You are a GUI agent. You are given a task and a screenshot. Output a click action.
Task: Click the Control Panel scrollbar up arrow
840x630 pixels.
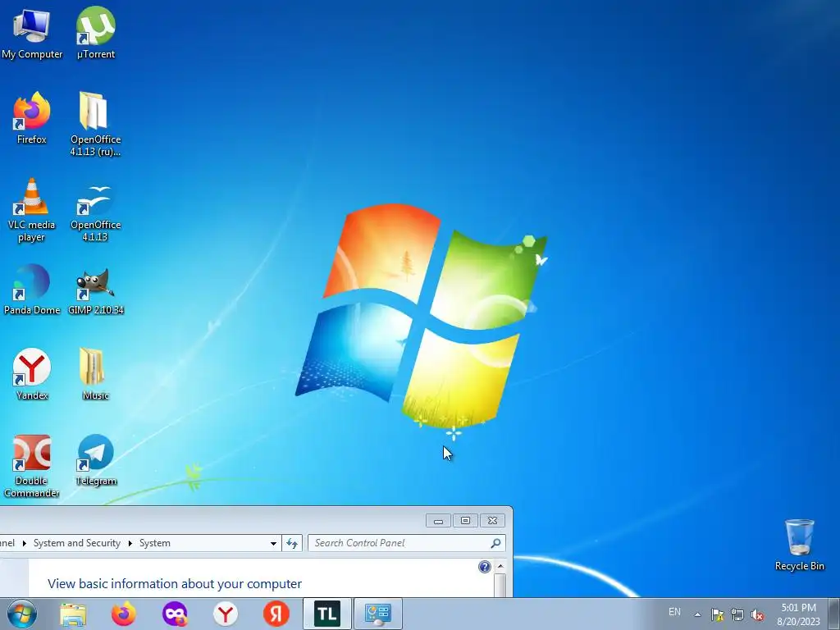click(x=500, y=566)
